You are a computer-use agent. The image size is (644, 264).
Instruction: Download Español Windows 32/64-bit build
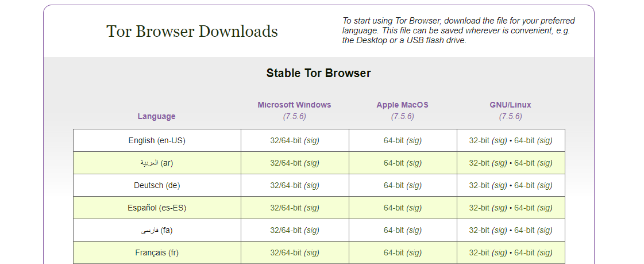(x=286, y=208)
